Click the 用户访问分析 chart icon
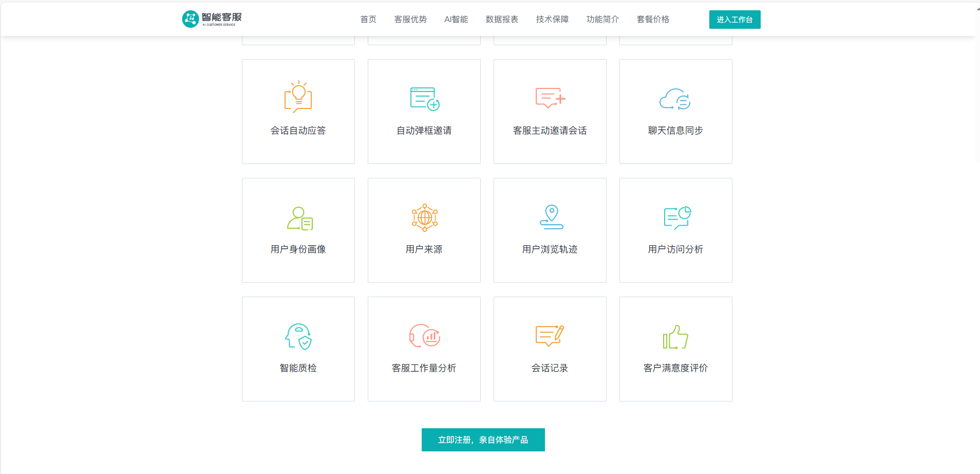The image size is (980, 474). point(677,217)
